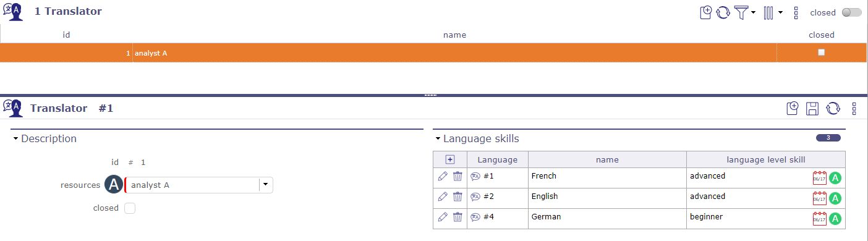Click analyst A avatar beside resources
The height and width of the screenshot is (241, 868).
click(x=114, y=185)
